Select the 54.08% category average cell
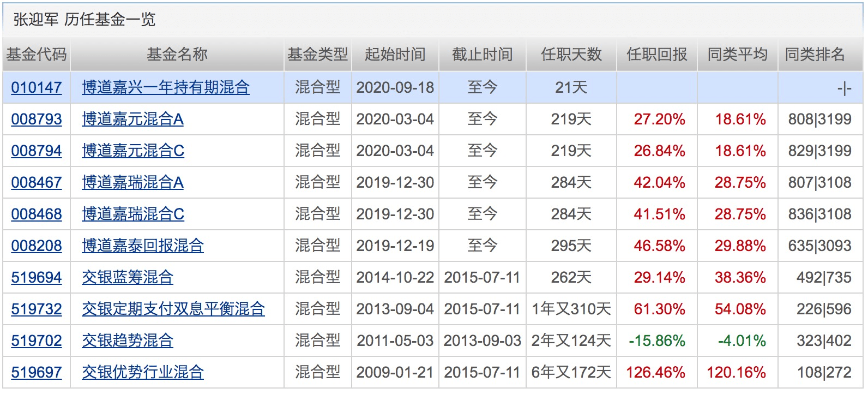 click(738, 309)
